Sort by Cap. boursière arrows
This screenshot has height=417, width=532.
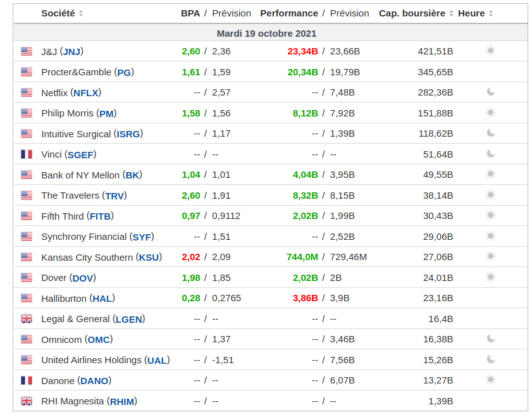451,13
